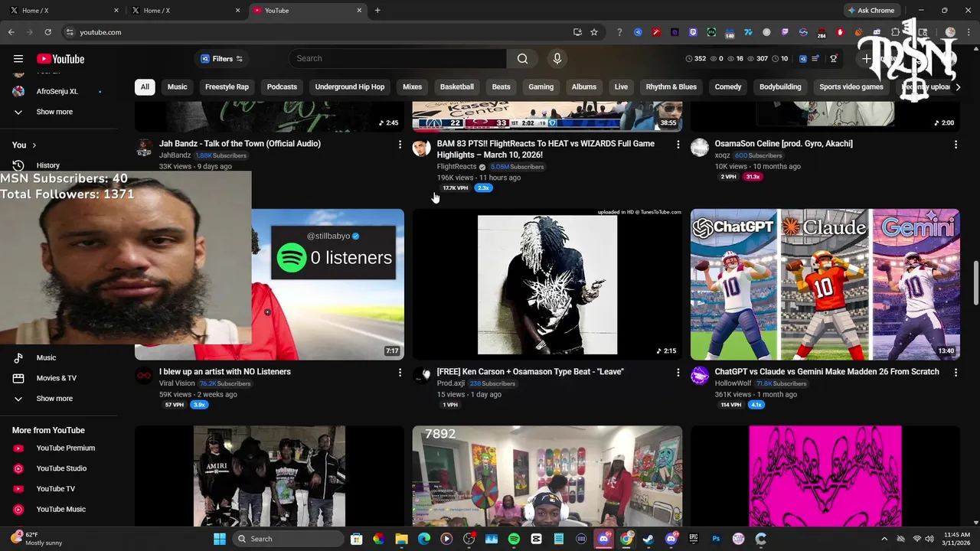Select the Basketball chip

point(457,87)
